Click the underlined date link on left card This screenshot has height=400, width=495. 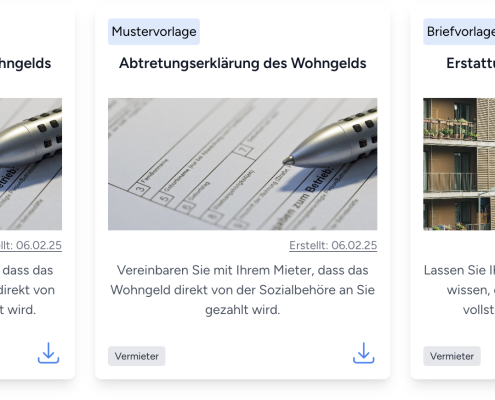tap(31, 245)
